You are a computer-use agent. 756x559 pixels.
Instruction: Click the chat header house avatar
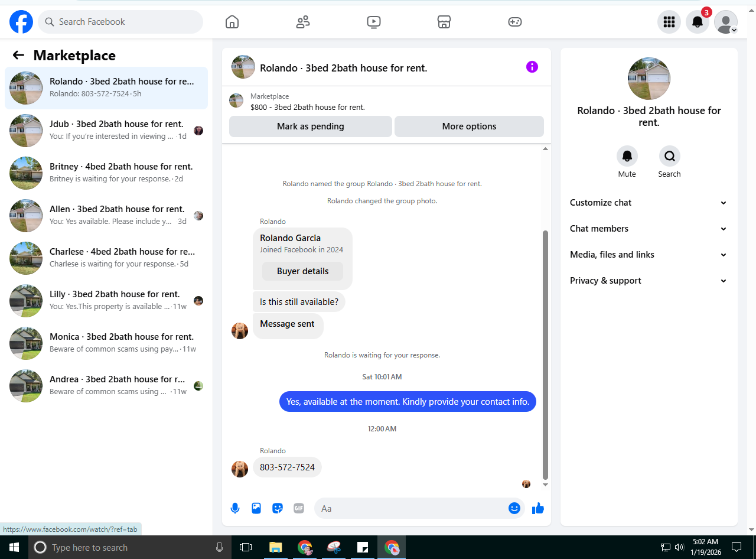click(x=243, y=67)
